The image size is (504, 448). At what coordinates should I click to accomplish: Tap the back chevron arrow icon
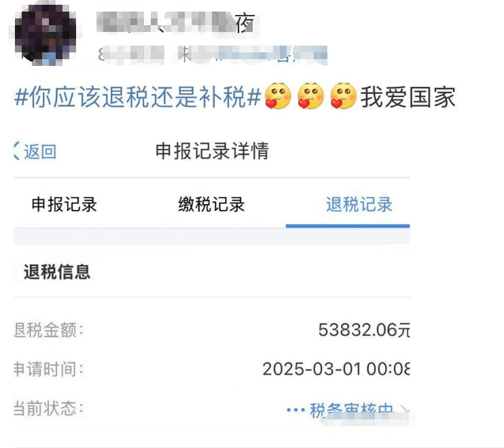[17, 151]
